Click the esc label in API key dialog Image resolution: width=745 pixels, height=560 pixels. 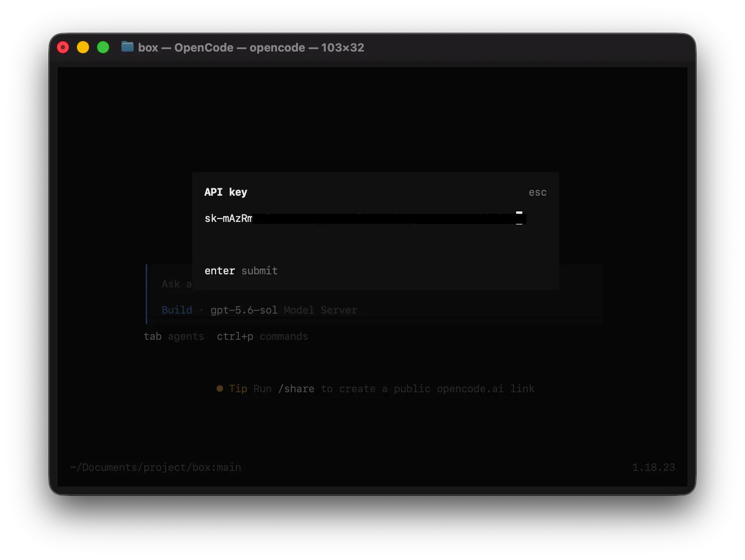pos(537,193)
